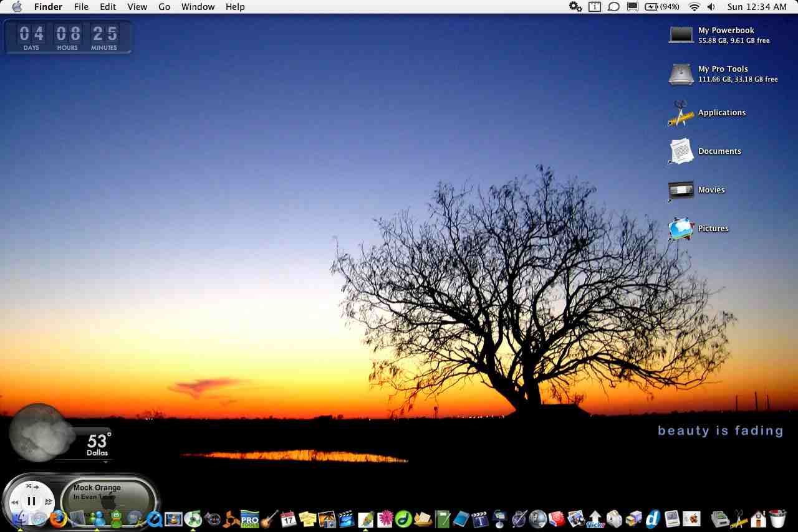
Task: Go to previous track in music widget
Action: click(14, 502)
